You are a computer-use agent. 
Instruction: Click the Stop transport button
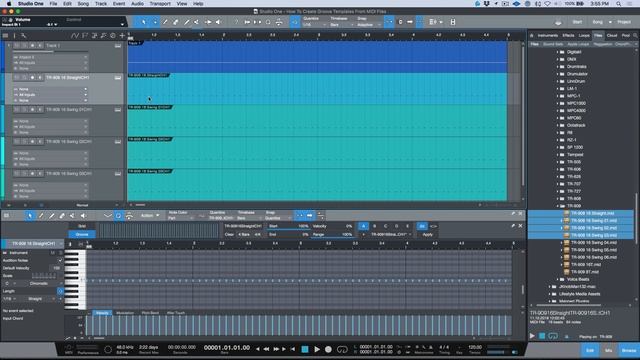click(x=304, y=349)
